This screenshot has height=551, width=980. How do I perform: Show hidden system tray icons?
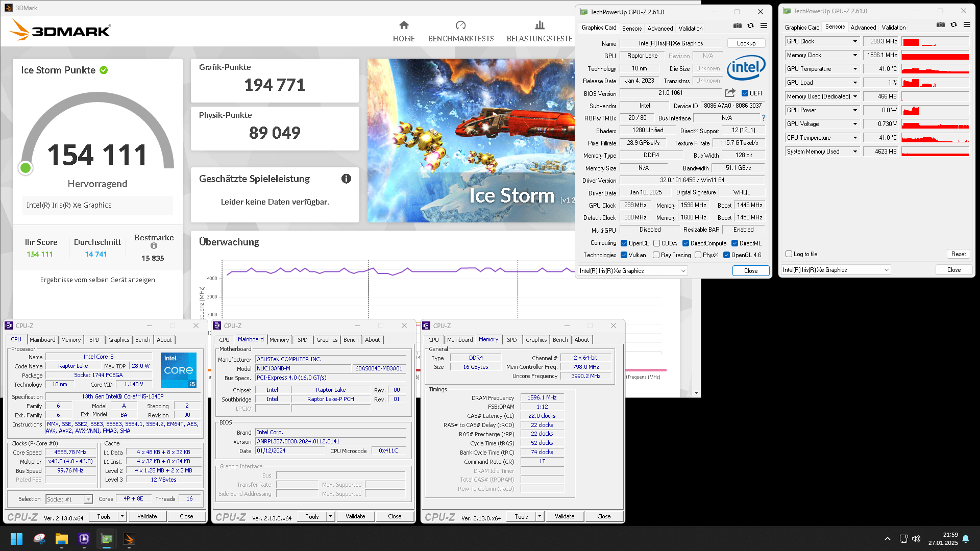pyautogui.click(x=888, y=539)
